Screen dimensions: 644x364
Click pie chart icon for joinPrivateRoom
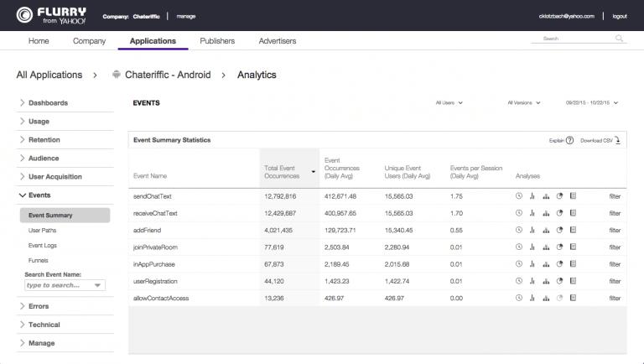coord(559,247)
